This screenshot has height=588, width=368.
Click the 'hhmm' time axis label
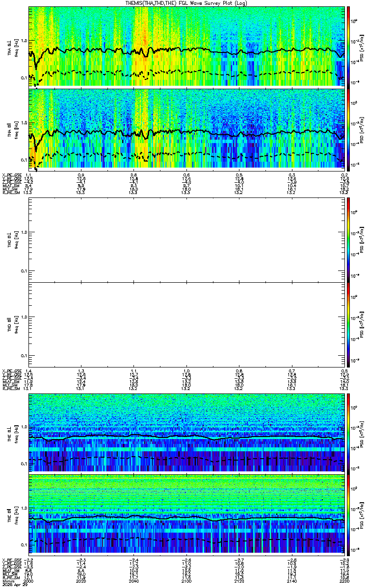point(7,582)
